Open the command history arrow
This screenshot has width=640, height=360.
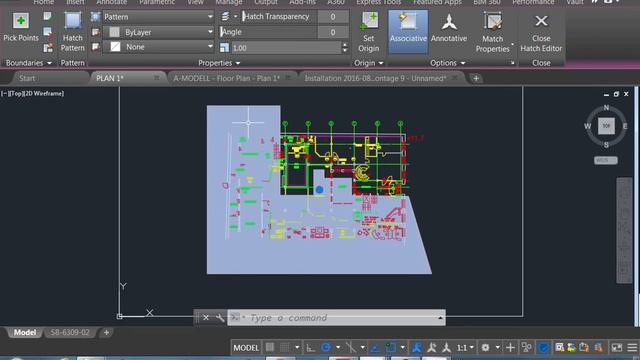click(440, 318)
